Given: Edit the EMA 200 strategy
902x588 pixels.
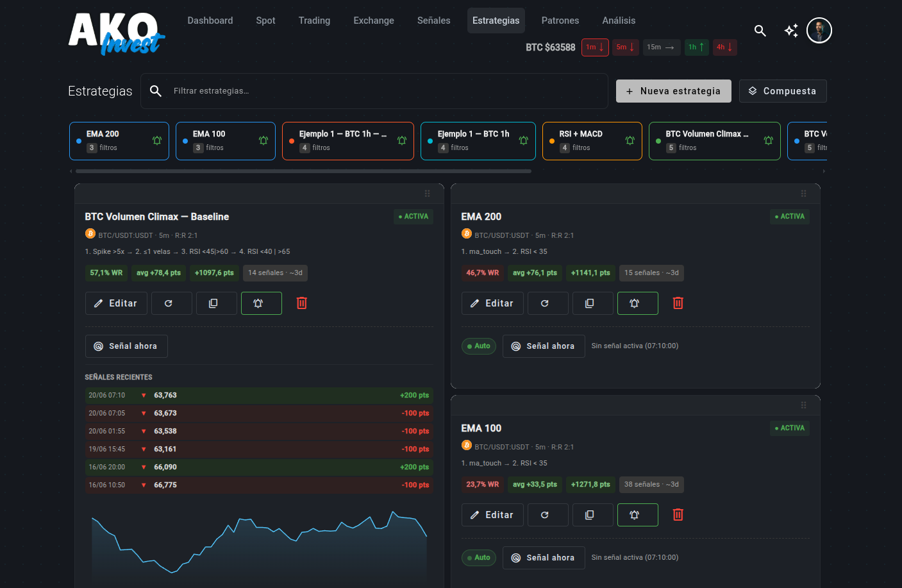Looking at the screenshot, I should point(492,303).
